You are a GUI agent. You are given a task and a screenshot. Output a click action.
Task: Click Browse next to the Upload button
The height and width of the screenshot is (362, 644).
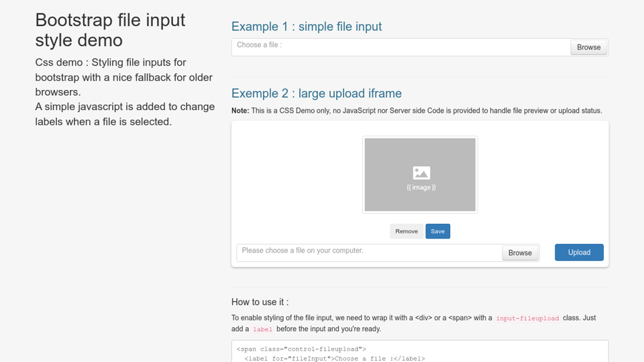pos(520,253)
